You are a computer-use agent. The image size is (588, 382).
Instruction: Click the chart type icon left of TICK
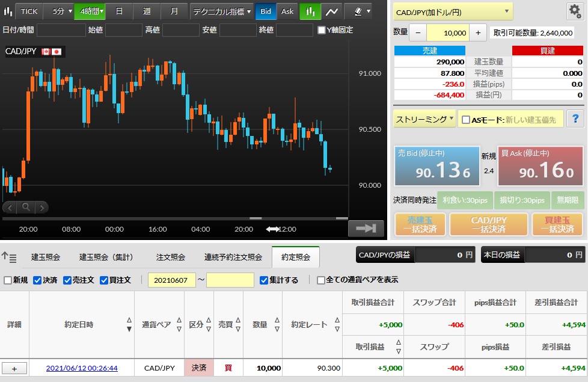7,11
